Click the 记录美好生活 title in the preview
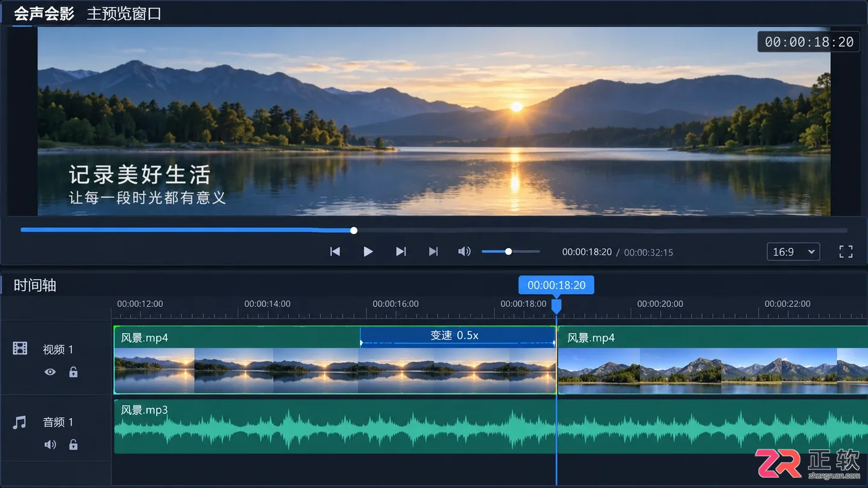This screenshot has height=488, width=868. point(139,175)
